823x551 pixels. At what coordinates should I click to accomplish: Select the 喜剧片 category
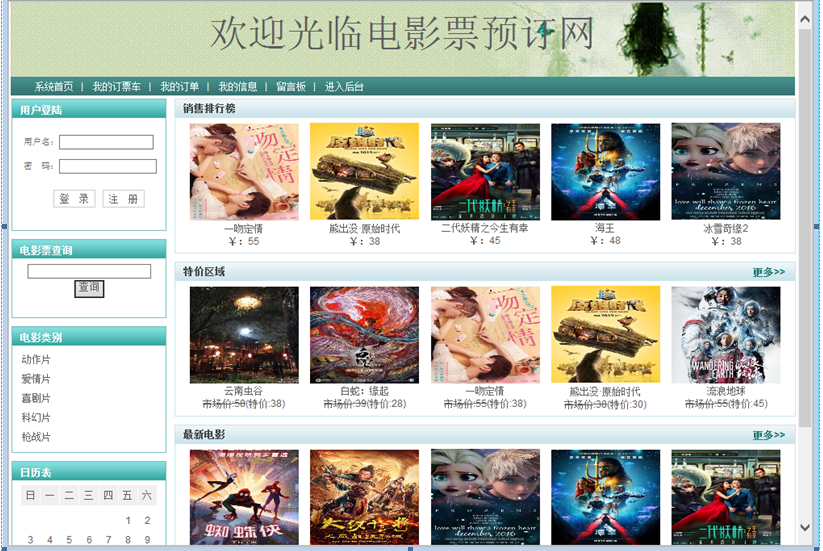click(36, 398)
